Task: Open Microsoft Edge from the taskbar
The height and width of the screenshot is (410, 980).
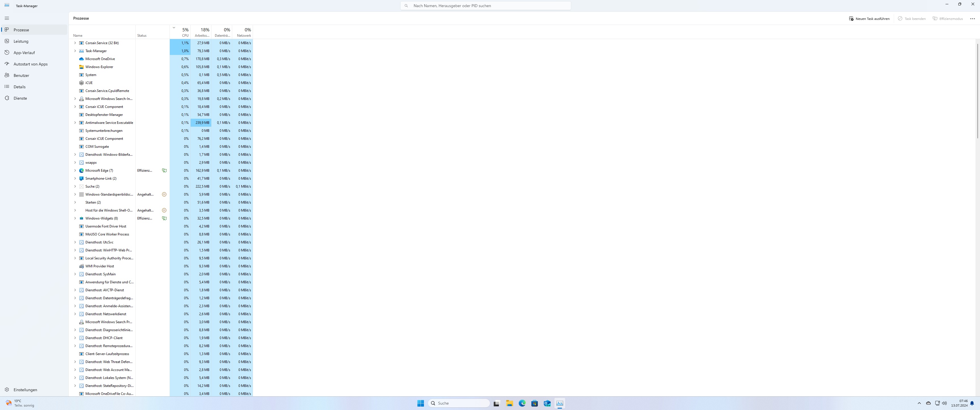Action: click(522, 403)
